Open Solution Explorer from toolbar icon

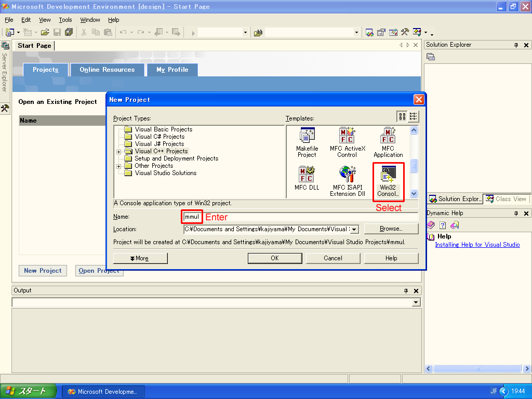[369, 32]
